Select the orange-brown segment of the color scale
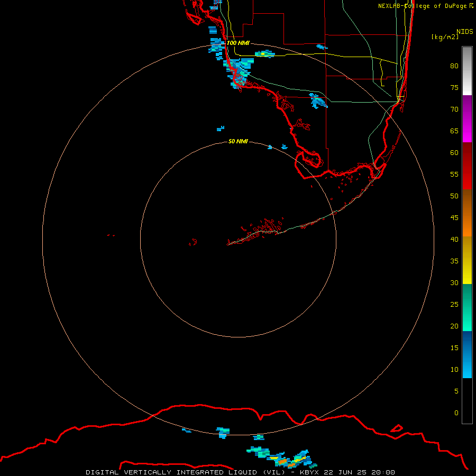Viewport: 476px width, 476px height. 467,213
